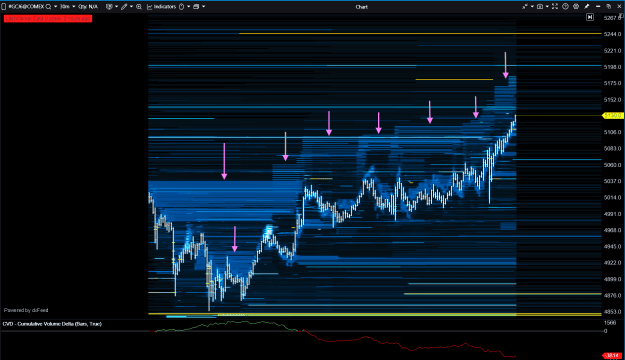This screenshot has width=625, height=360.
Task: Open chart settings gear icon
Action: click(576, 6)
